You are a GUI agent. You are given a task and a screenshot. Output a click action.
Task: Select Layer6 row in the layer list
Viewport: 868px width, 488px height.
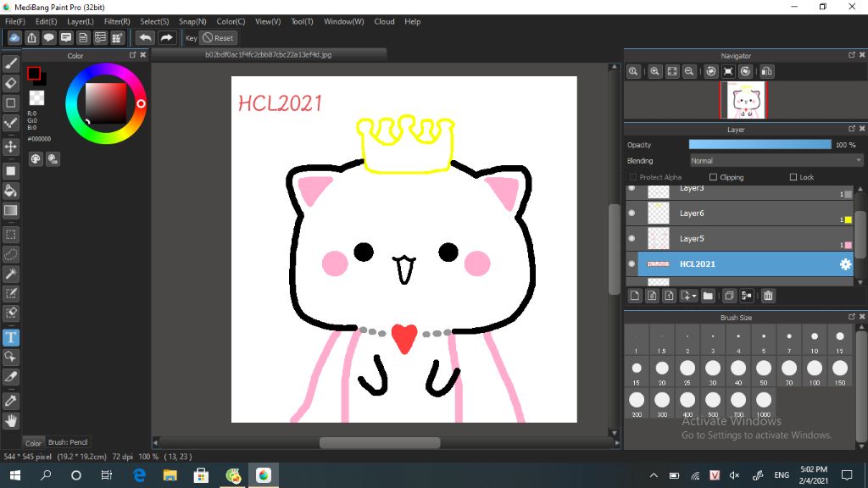(x=740, y=213)
